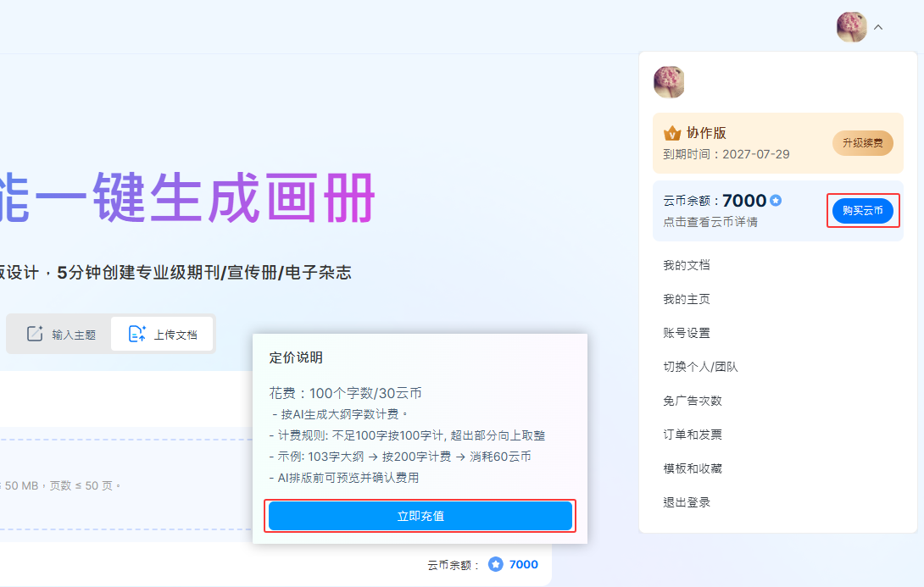Screen dimensions: 924x587
Task: Click the user avatar in the top bar
Action: click(851, 27)
